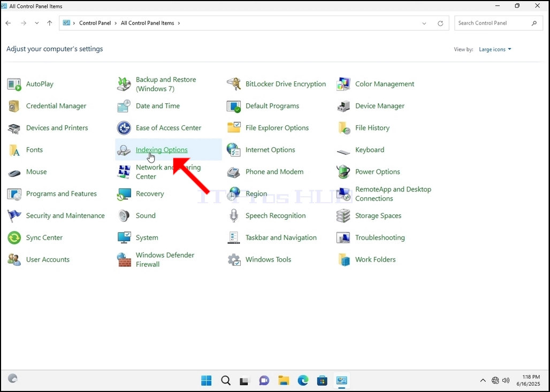Open the Speech Recognition microphone icon
Viewport: 550px width, 392px height.
[x=234, y=216]
